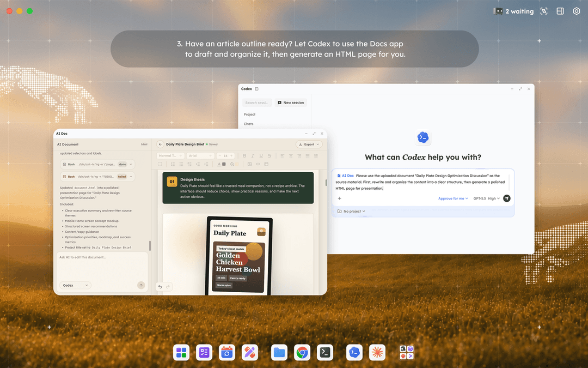Image resolution: width=588 pixels, height=368 pixels.
Task: Insert table in AI Doc toolbar
Action: [266, 164]
